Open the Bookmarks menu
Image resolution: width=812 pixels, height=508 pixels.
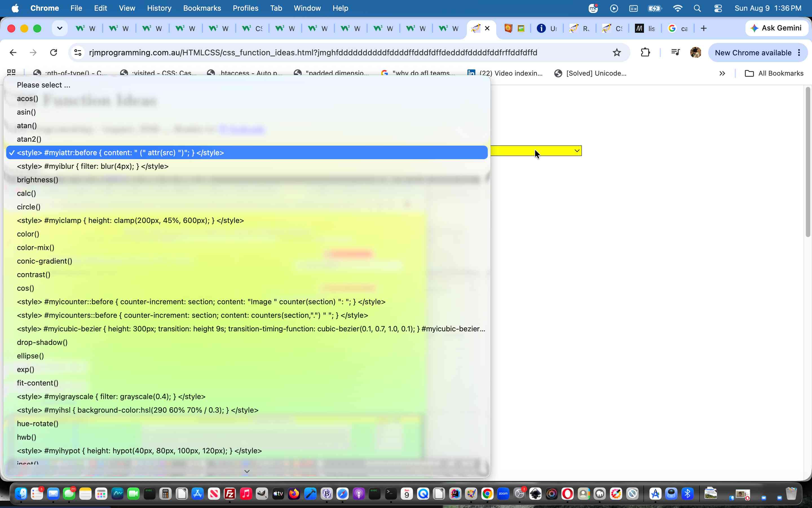click(202, 8)
